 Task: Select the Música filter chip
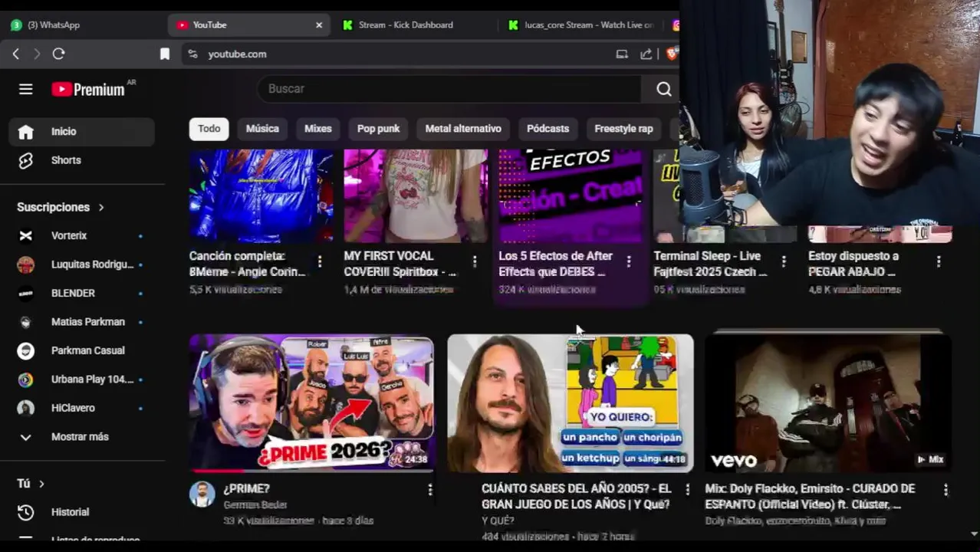[262, 129]
